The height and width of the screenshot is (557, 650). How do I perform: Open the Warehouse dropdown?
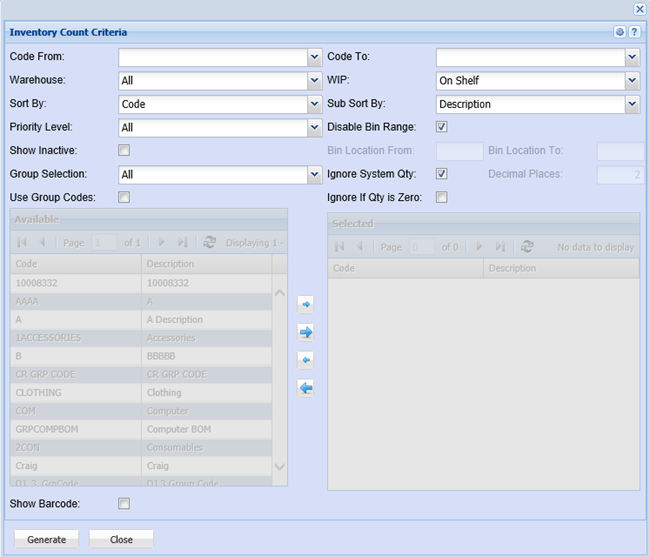[x=314, y=81]
